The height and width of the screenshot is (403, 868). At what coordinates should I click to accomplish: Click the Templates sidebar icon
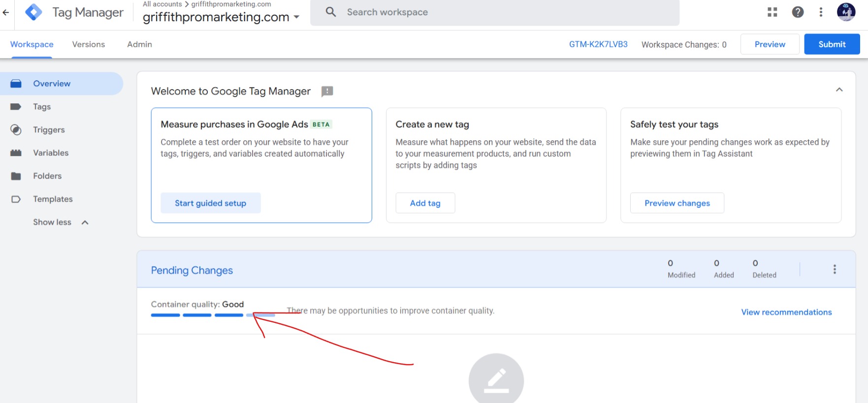[16, 199]
